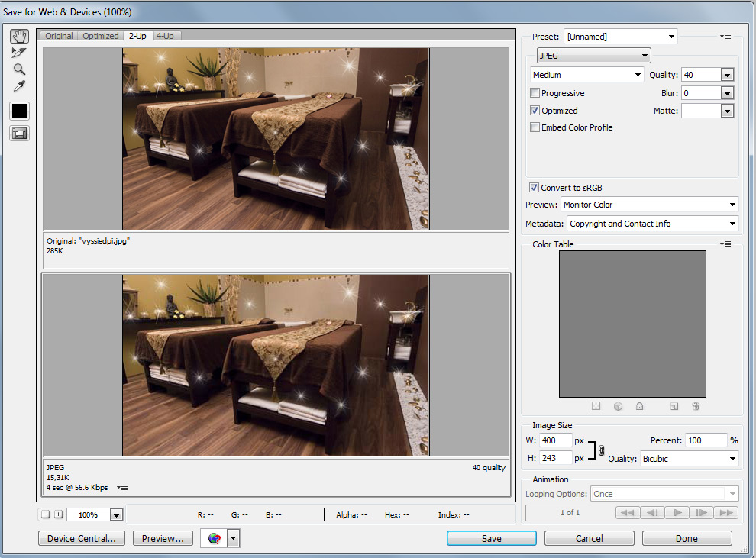
Task: Open the JPEG file format dropdown
Action: [x=593, y=56]
